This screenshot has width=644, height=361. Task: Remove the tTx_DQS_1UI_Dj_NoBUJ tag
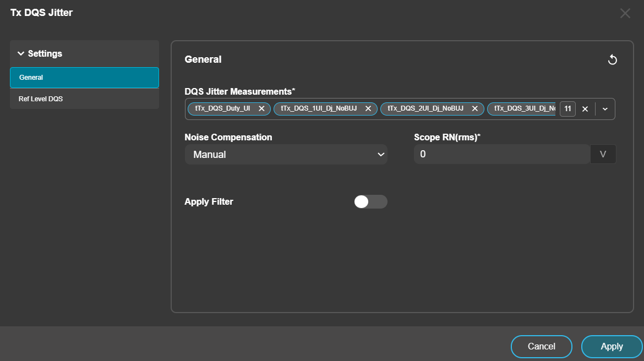click(x=368, y=109)
